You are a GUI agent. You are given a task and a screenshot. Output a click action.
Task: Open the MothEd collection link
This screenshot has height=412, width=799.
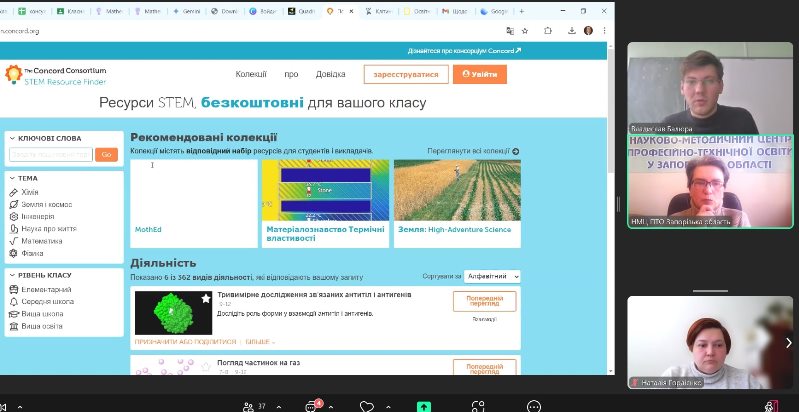pyautogui.click(x=148, y=230)
